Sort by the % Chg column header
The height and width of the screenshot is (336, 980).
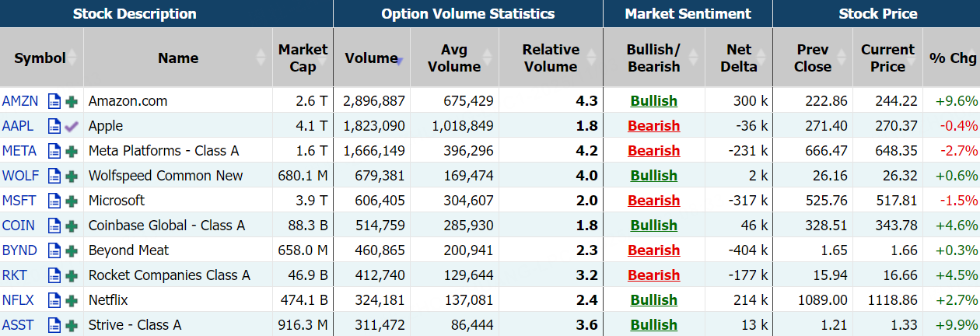tap(952, 58)
